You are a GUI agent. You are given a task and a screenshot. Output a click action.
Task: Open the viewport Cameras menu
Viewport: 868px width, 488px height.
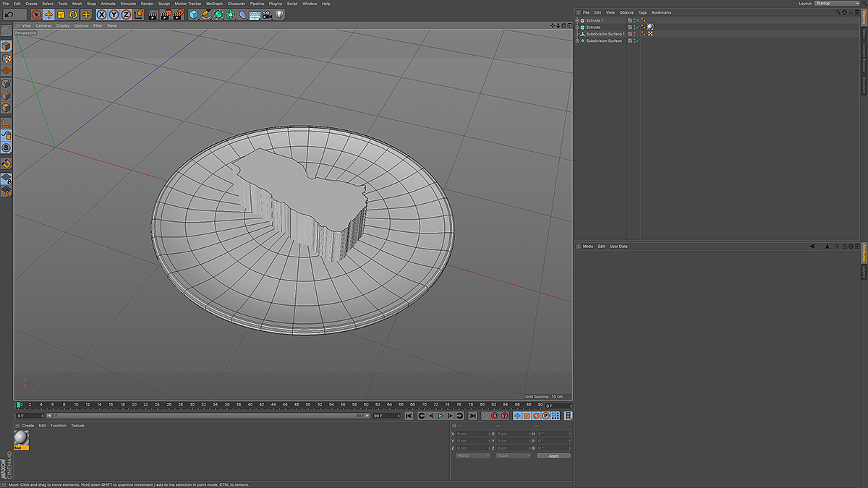tap(43, 25)
